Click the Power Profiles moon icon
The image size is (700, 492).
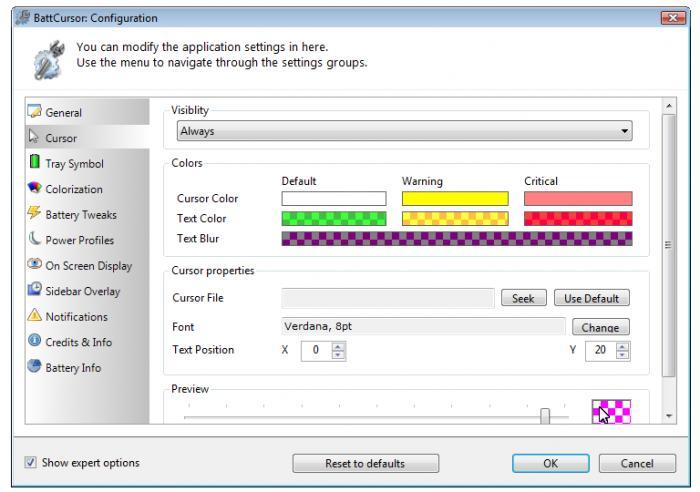[34, 238]
